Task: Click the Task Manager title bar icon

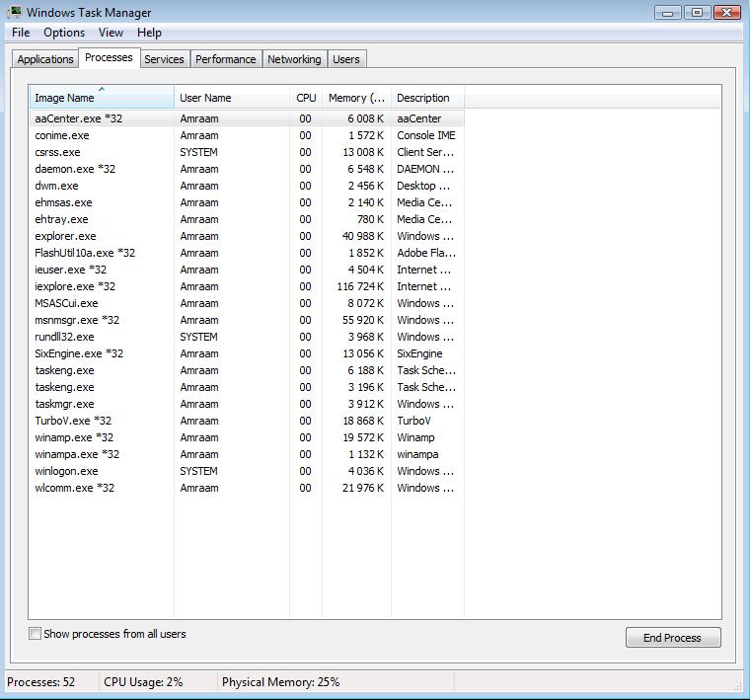Action: click(x=15, y=12)
